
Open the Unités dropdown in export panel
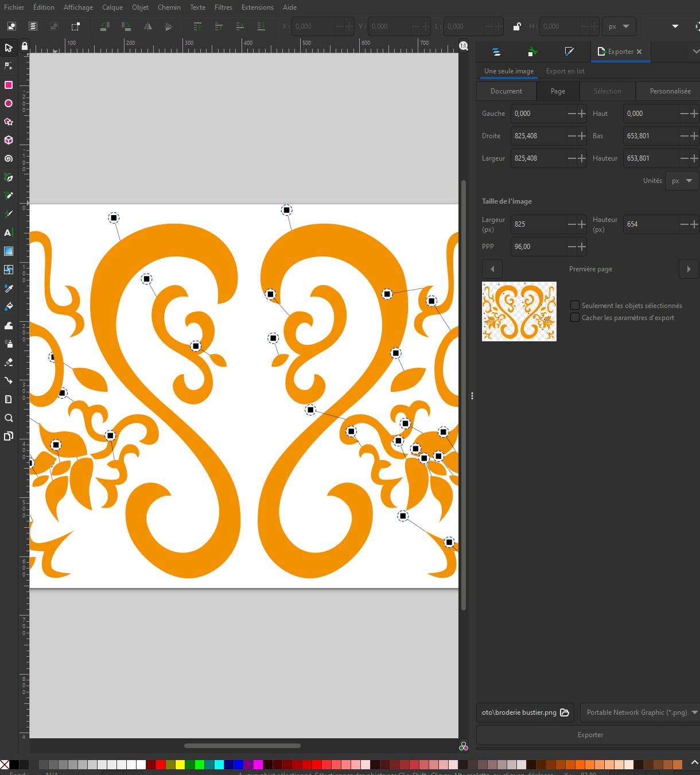(x=682, y=181)
